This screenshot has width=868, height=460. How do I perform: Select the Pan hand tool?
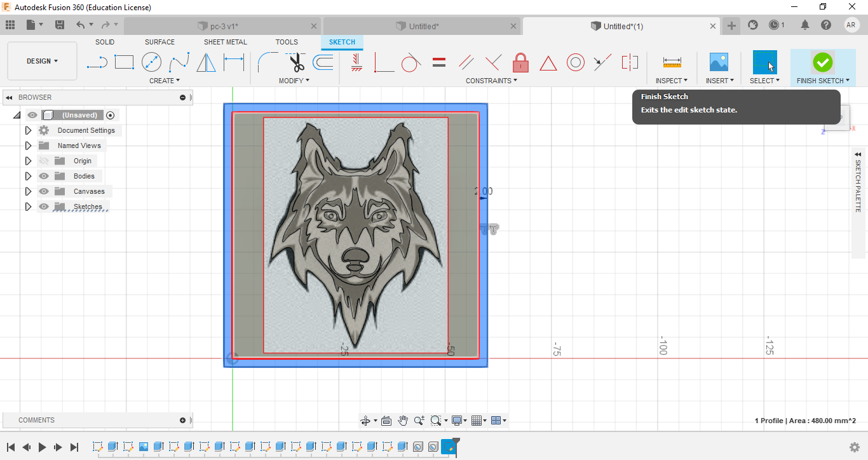click(x=403, y=421)
